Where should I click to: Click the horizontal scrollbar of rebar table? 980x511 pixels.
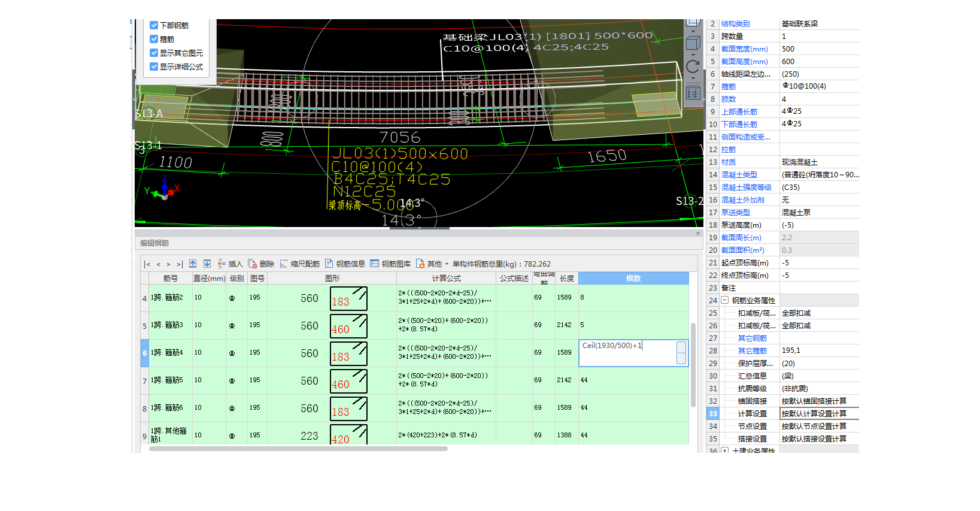(298, 449)
